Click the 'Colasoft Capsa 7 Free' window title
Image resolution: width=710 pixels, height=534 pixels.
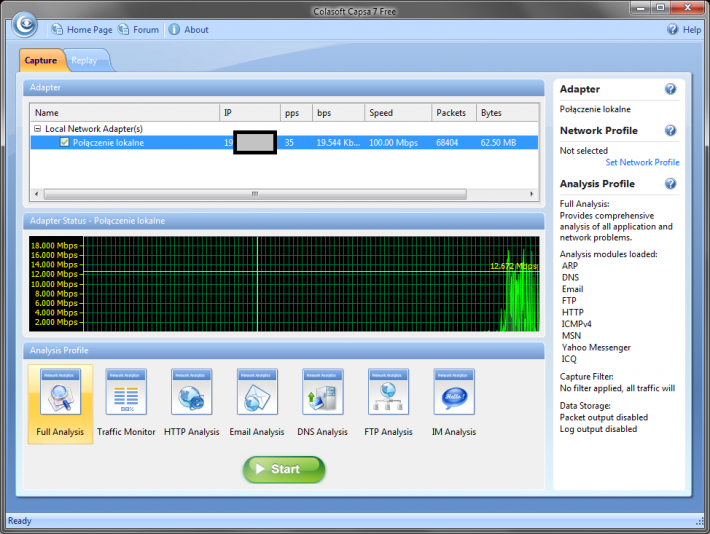click(355, 12)
